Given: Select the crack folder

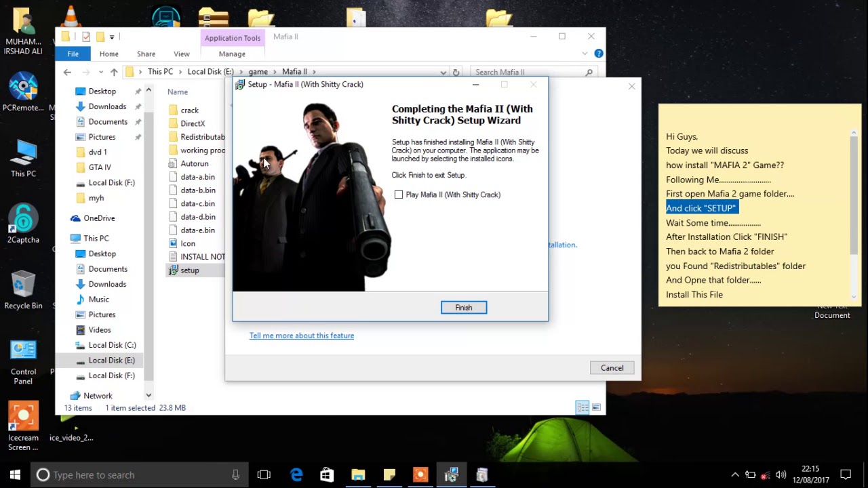Looking at the screenshot, I should tap(189, 110).
